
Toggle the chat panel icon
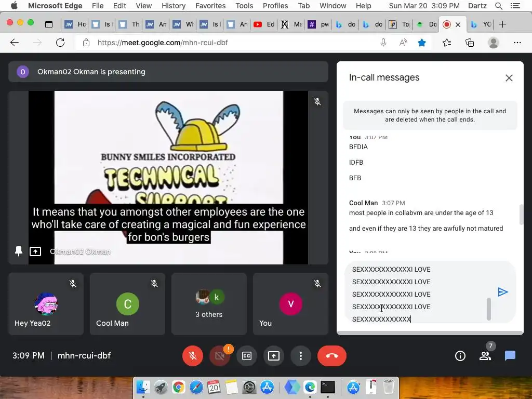[x=510, y=355]
